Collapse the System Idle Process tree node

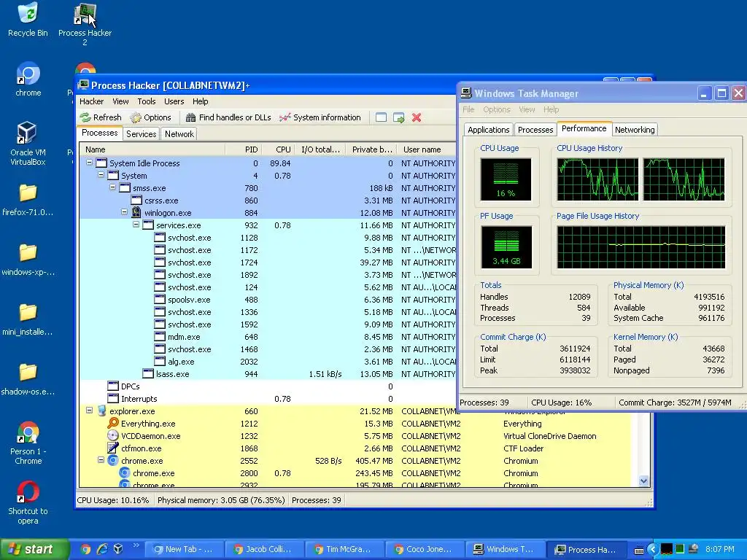tap(89, 163)
